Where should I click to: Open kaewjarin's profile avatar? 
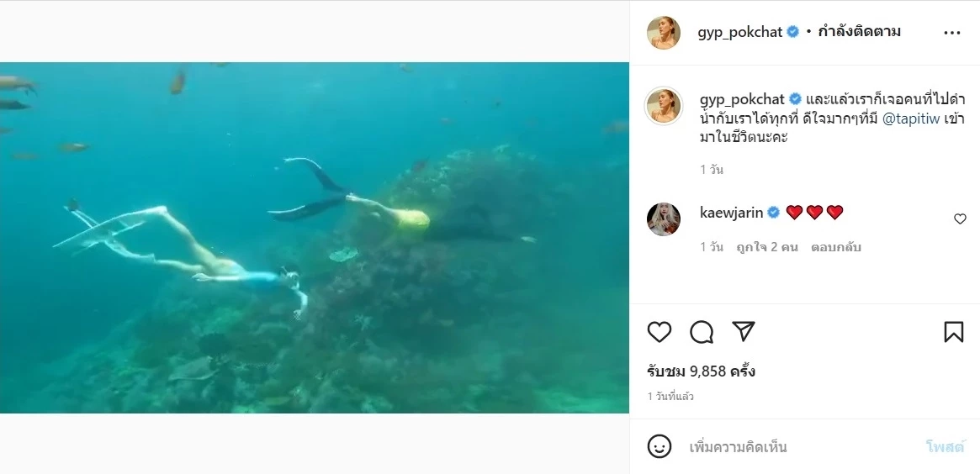(x=663, y=219)
